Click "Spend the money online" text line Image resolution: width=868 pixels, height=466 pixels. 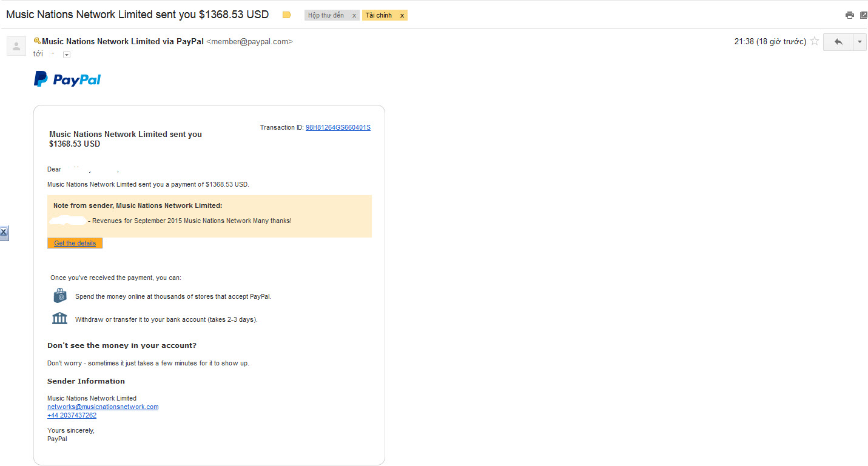173,296
